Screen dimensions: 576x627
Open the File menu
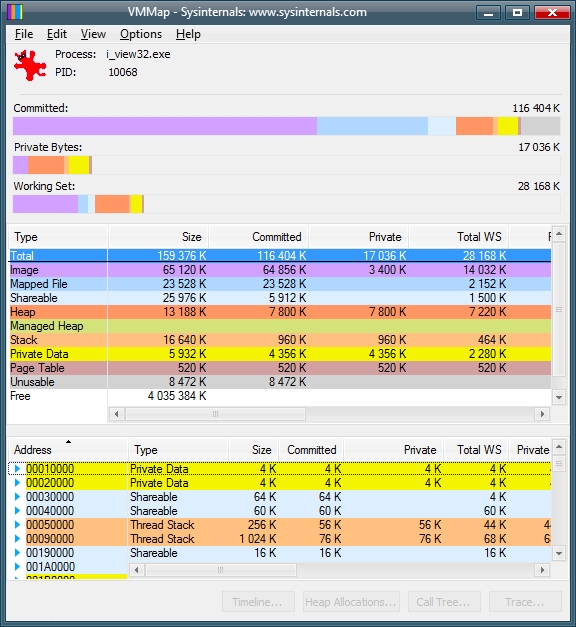[24, 34]
